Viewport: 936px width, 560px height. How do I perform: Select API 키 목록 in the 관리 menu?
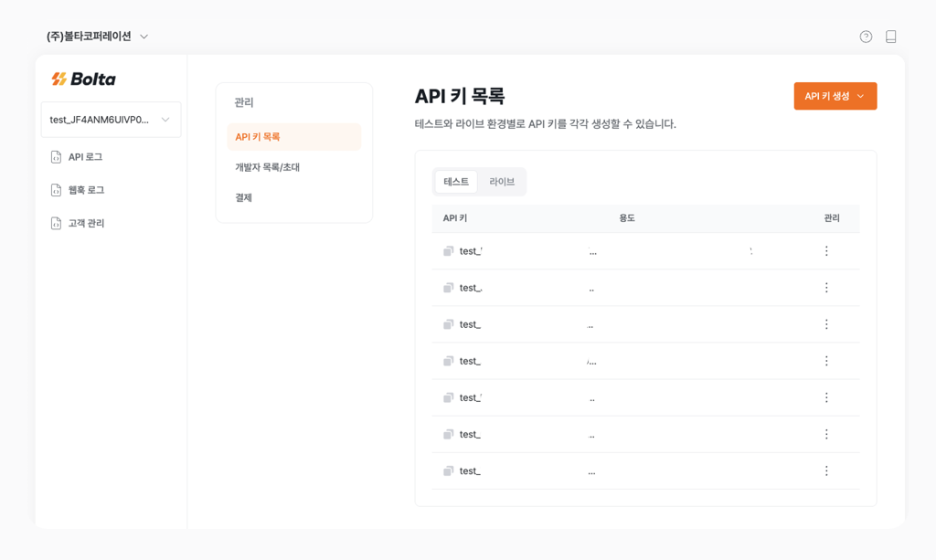click(294, 137)
